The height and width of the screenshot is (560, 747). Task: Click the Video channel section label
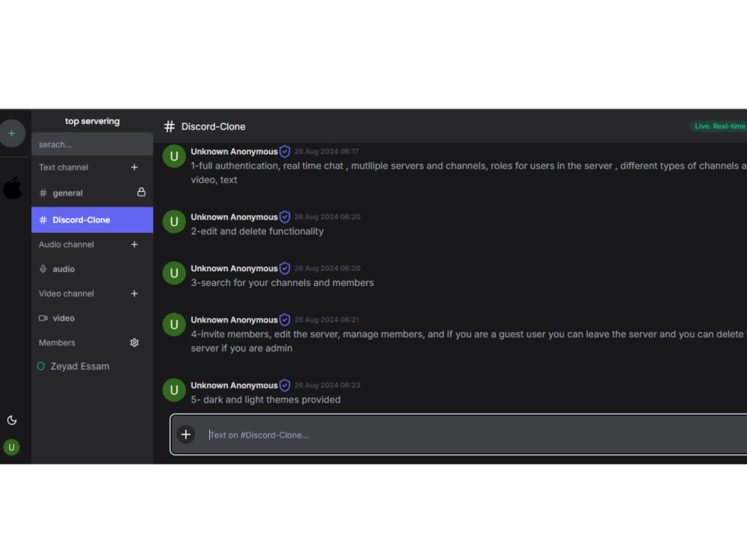click(66, 293)
